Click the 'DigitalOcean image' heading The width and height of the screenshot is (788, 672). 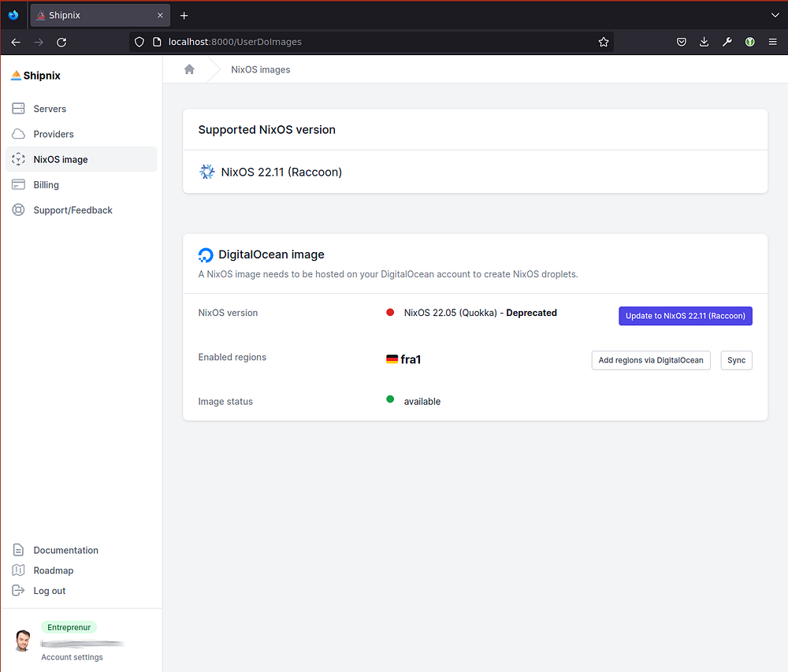click(x=271, y=254)
